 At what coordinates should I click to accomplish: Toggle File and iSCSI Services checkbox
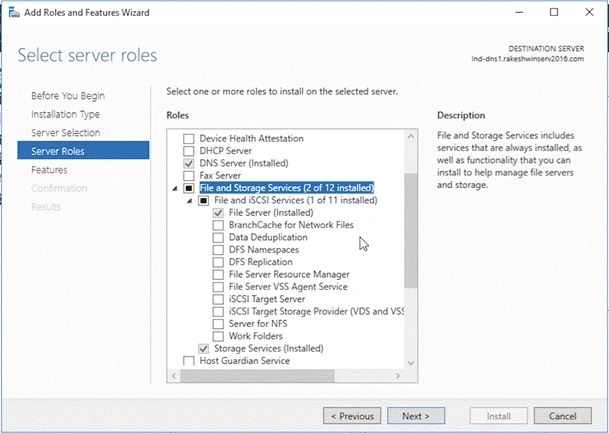point(203,200)
